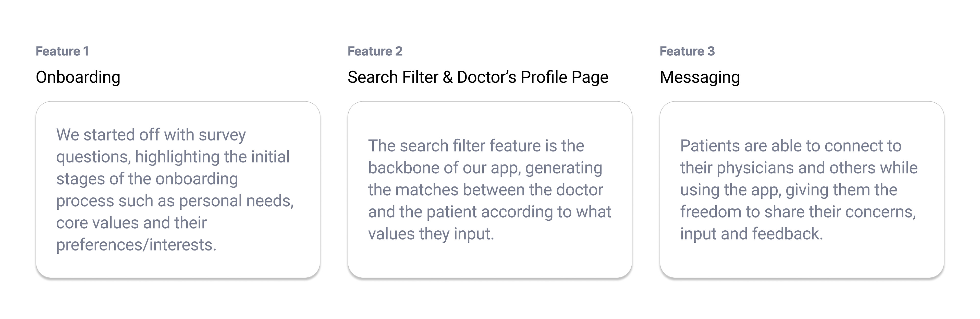Click the Feature 3 label

pos(687,51)
